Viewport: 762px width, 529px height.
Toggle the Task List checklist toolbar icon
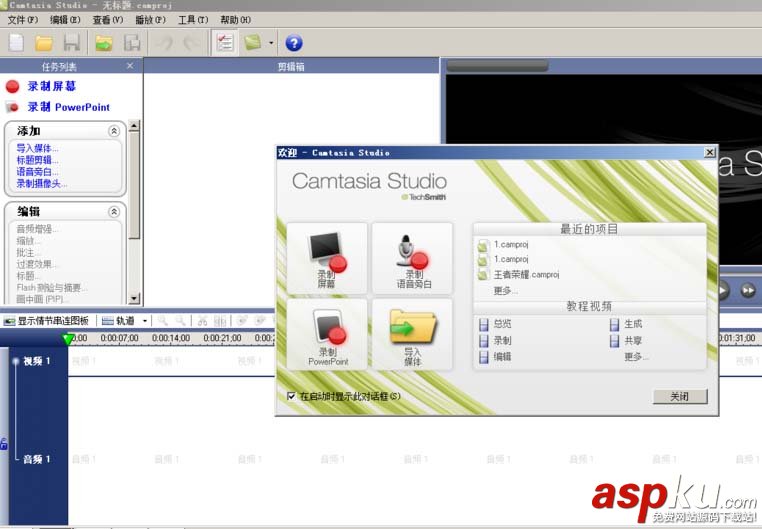coord(225,43)
